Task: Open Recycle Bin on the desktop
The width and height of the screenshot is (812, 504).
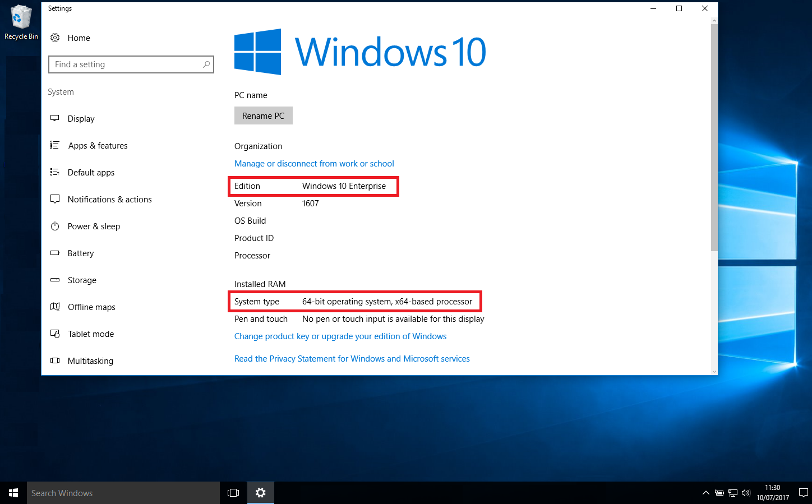Action: click(21, 22)
